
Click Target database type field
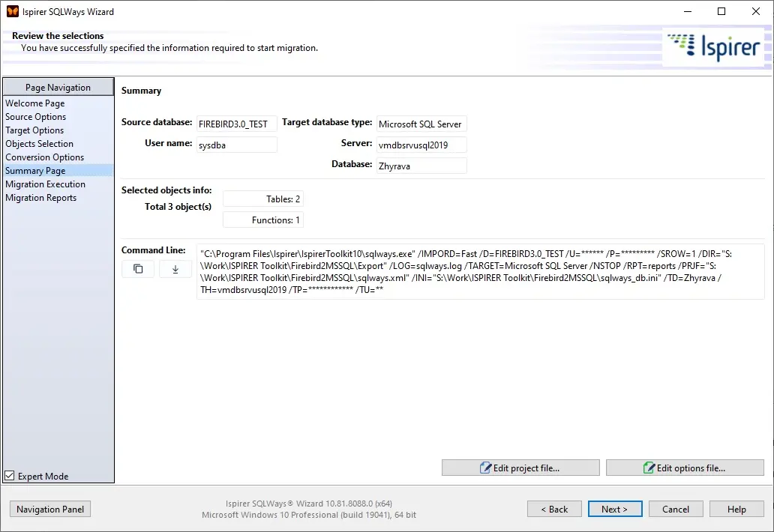(x=421, y=124)
